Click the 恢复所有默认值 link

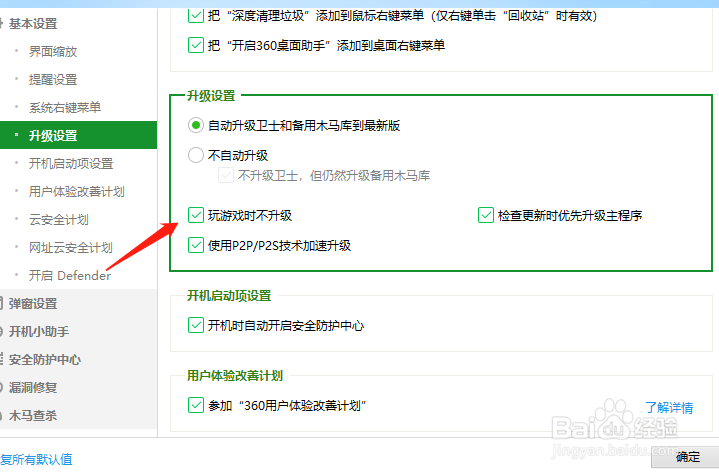click(36, 459)
